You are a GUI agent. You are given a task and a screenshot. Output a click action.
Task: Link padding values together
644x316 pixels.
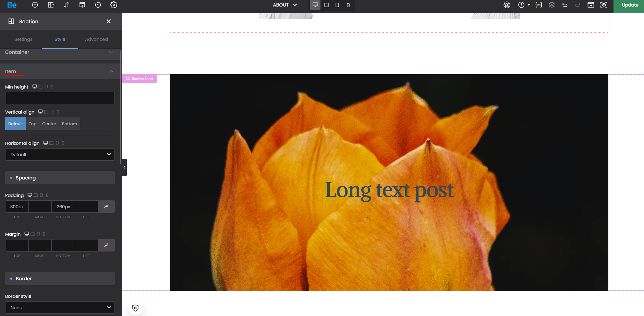106,207
